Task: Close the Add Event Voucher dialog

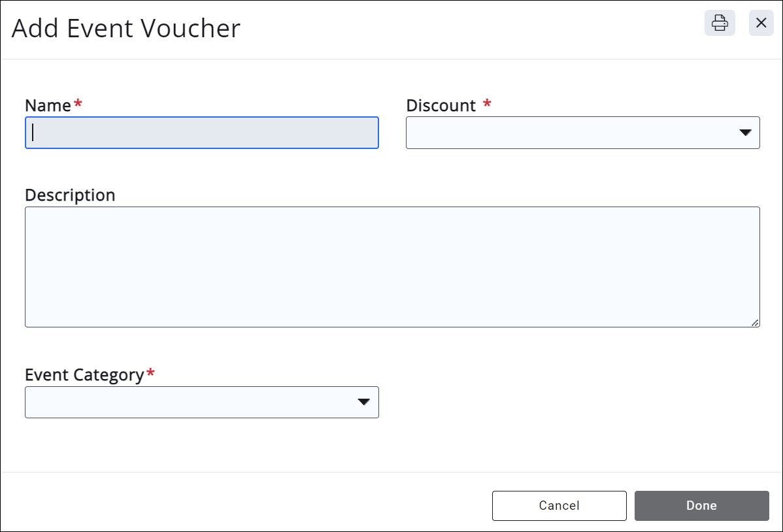Action: pos(761,23)
